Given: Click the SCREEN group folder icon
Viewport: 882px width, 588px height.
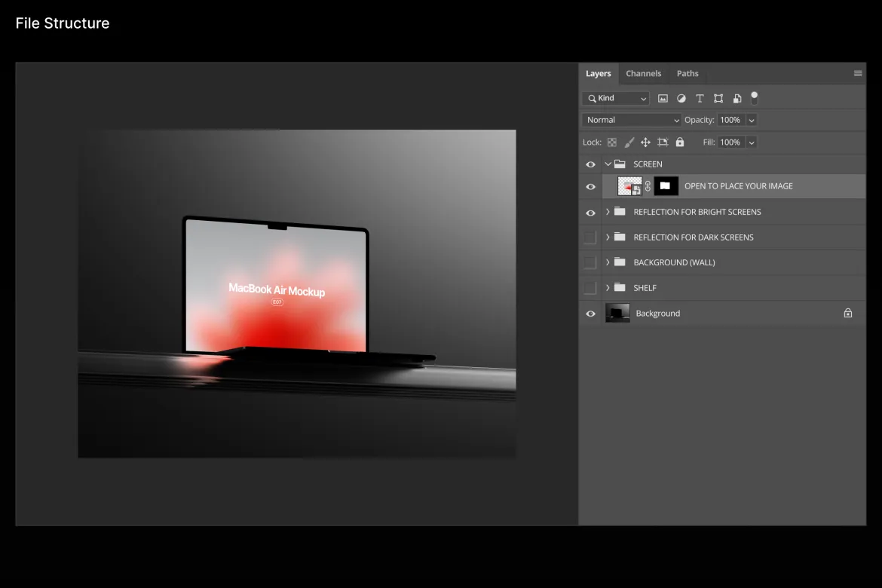Looking at the screenshot, I should (620, 164).
